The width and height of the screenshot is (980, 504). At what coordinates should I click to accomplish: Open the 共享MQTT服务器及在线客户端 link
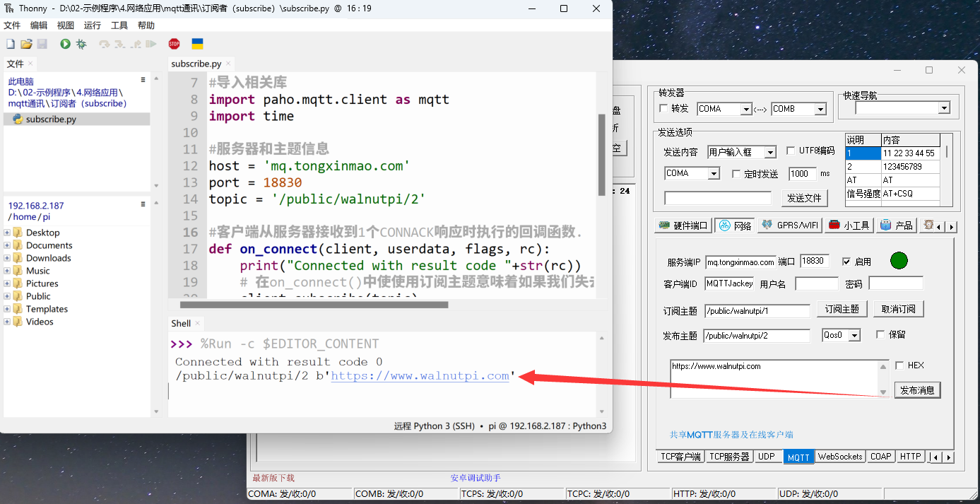click(x=731, y=435)
